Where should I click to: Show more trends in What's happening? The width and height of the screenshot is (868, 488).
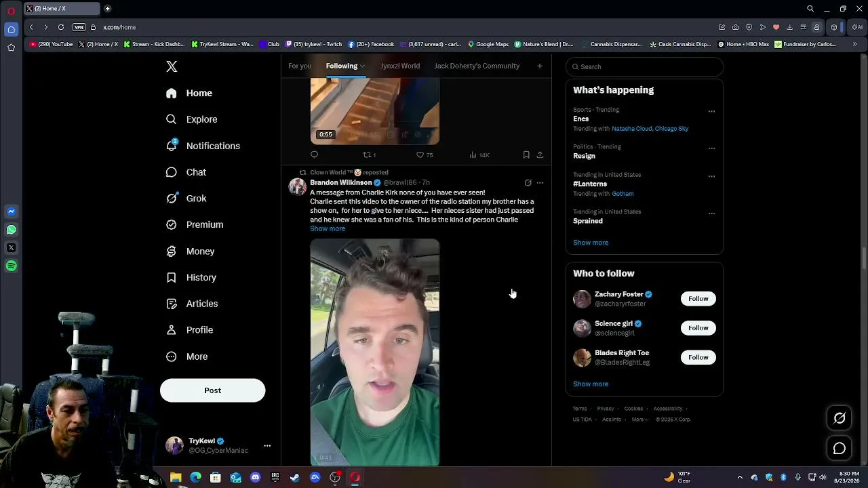click(591, 243)
